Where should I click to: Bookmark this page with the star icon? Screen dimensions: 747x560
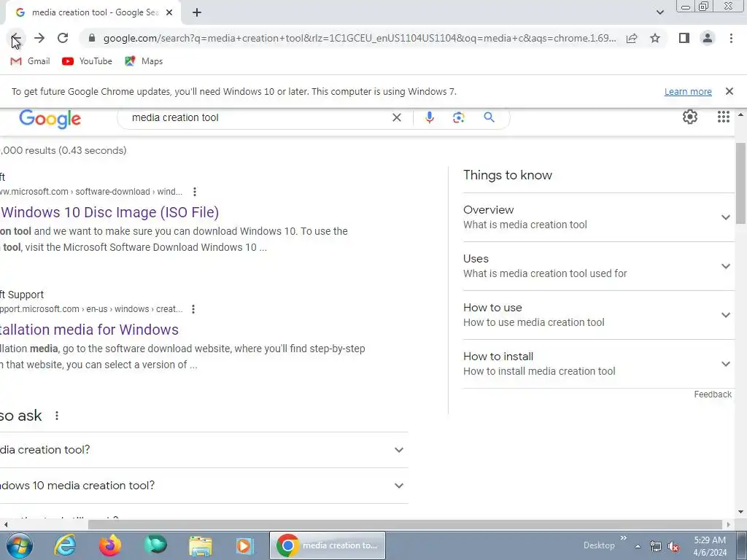pyautogui.click(x=655, y=38)
